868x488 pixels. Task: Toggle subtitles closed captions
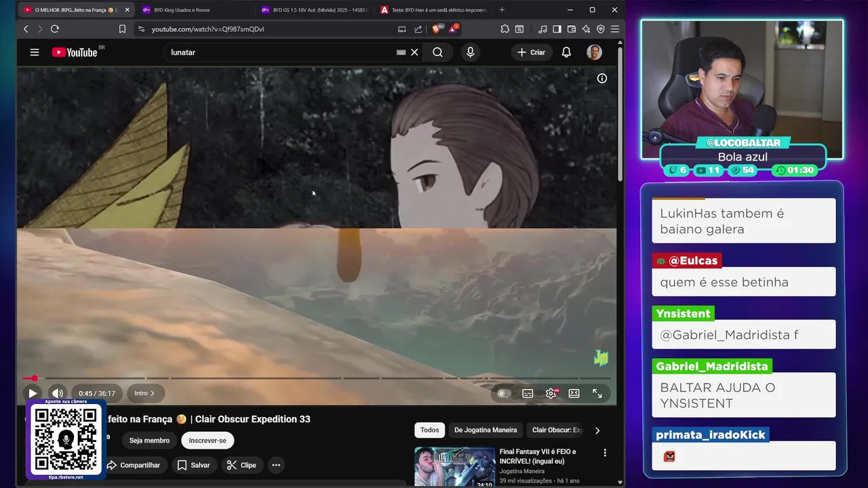click(527, 393)
